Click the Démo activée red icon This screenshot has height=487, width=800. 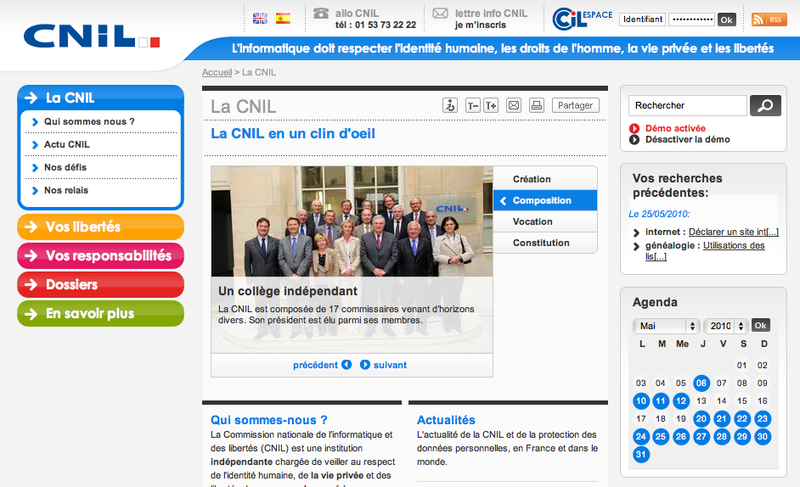tap(634, 129)
